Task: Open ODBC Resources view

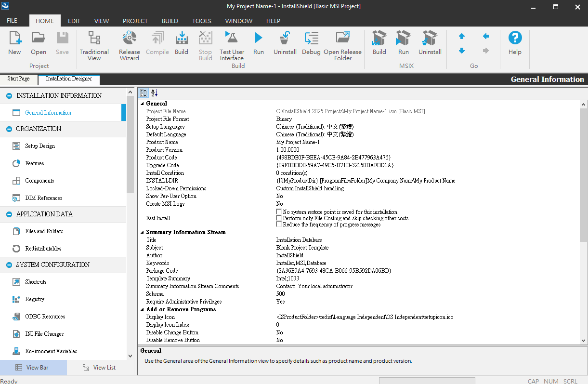Action: pos(45,317)
